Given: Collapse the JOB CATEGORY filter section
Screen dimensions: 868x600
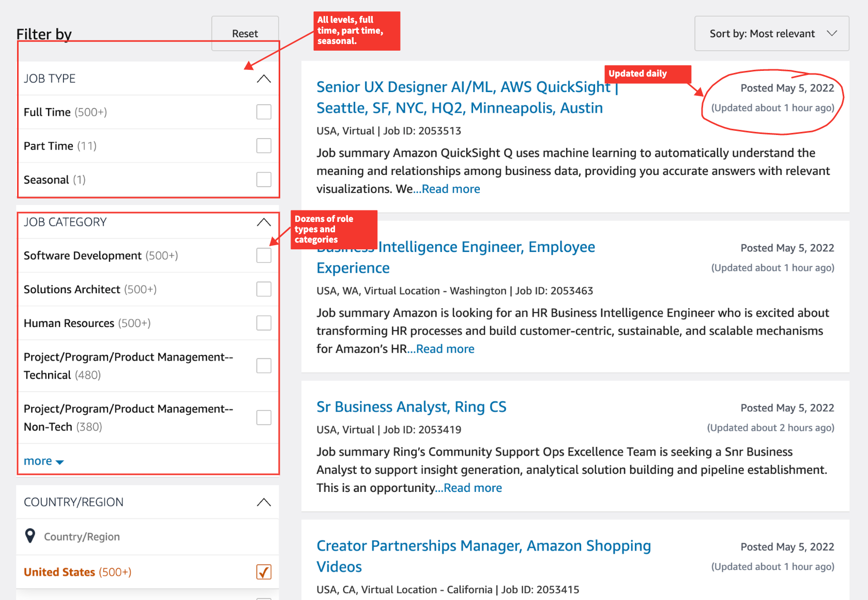Looking at the screenshot, I should [264, 222].
